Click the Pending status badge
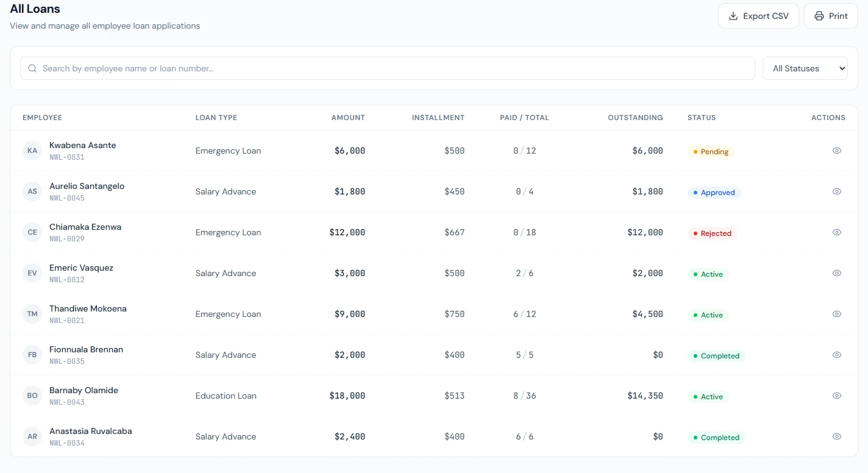Screen dimensions: 868x473 click(710, 152)
